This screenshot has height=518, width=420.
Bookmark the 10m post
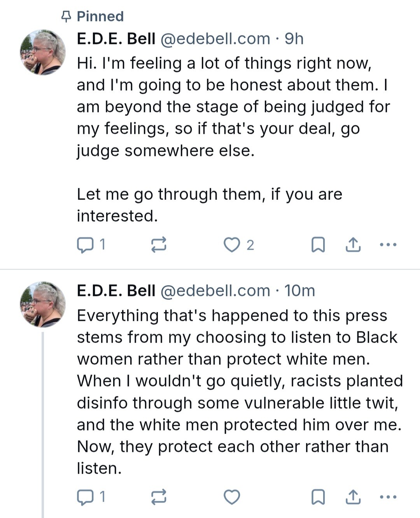pyautogui.click(x=318, y=497)
